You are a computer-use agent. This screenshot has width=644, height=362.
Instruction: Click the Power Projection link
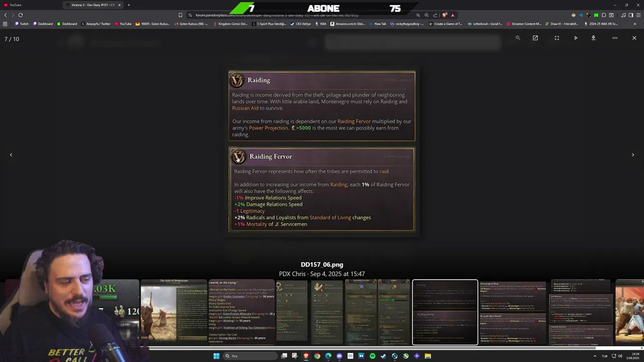click(x=269, y=128)
